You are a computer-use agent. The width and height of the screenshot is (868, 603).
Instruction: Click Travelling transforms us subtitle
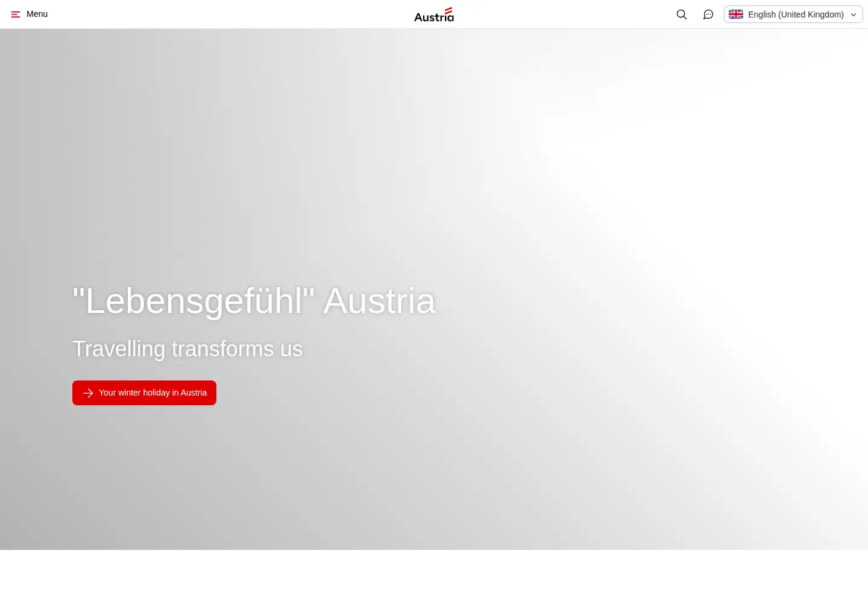(187, 349)
